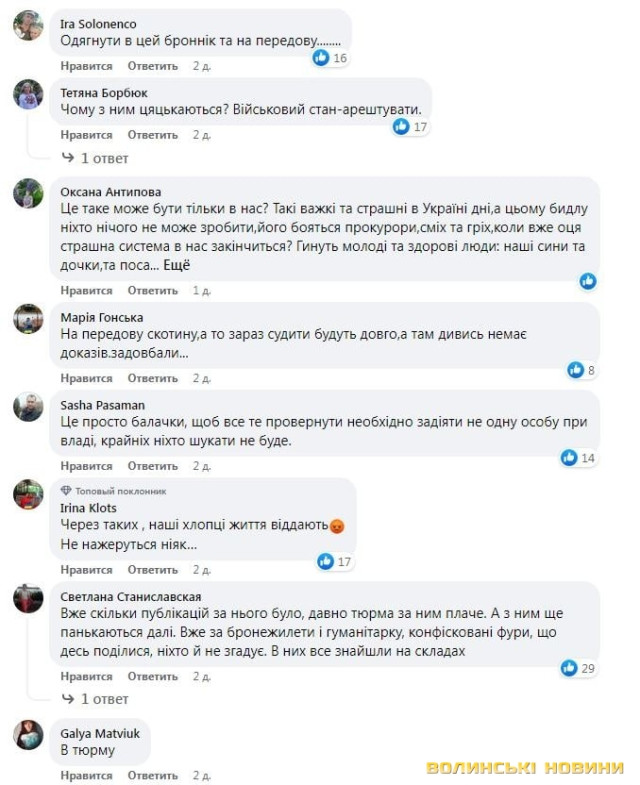The height and width of the screenshot is (785, 640).
Task: Click the Топовый поклонник badge icon
Action: (x=66, y=491)
